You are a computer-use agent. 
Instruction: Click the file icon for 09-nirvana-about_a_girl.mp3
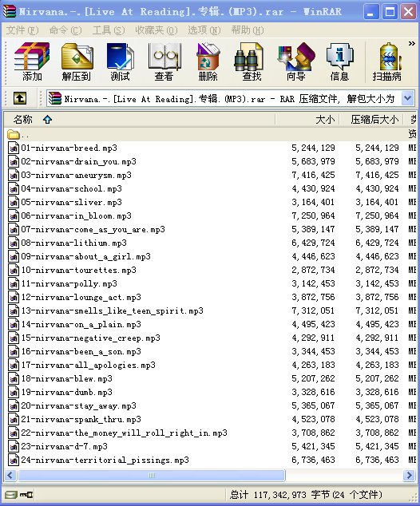(14, 256)
